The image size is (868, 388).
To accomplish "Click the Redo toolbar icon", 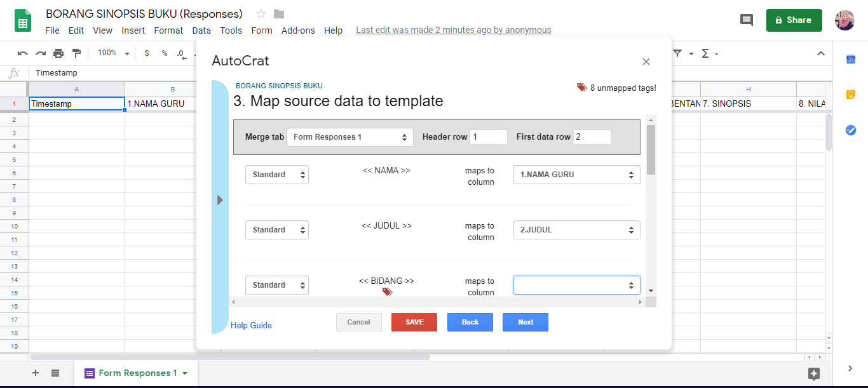I will 41,53.
